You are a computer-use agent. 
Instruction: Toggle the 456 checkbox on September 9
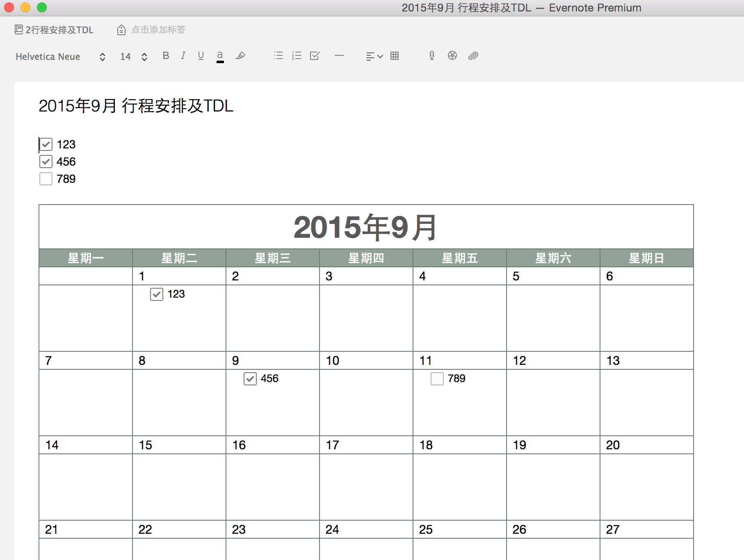[x=250, y=379]
